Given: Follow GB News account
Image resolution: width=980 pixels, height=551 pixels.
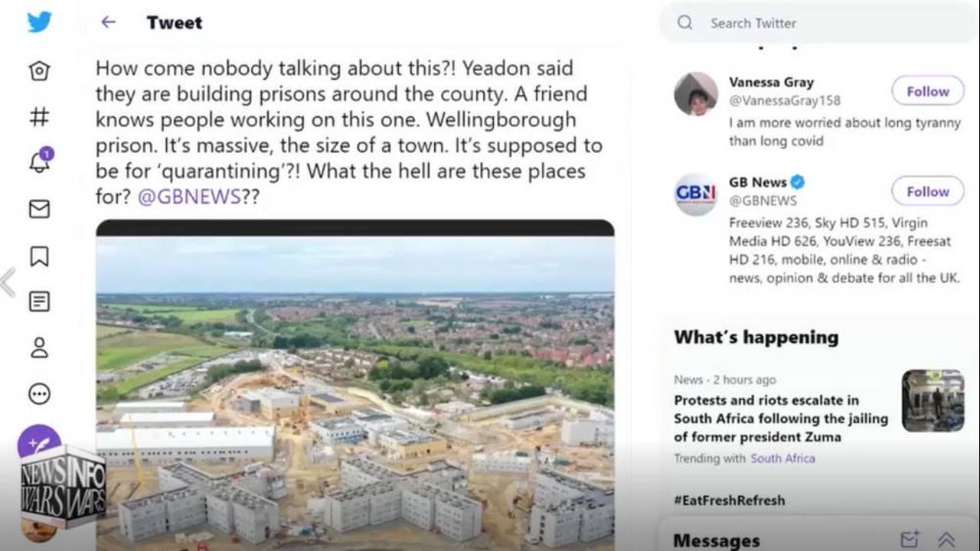Looking at the screenshot, I should point(927,191).
